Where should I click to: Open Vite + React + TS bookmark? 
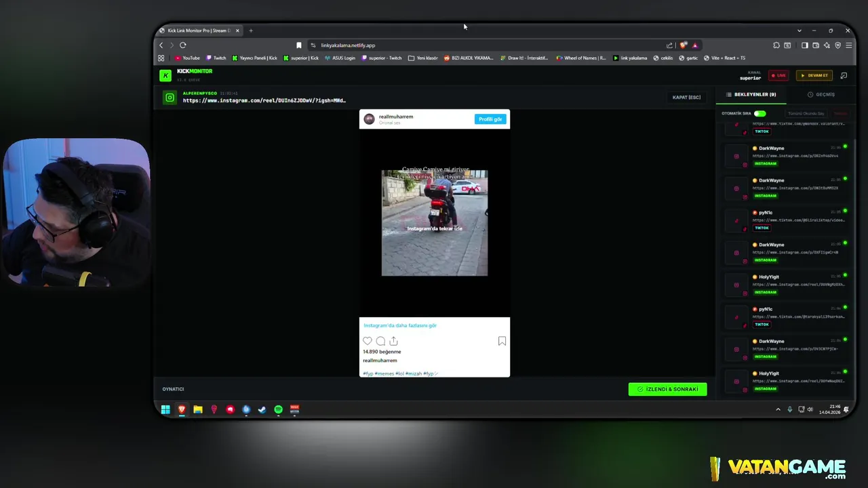(724, 58)
